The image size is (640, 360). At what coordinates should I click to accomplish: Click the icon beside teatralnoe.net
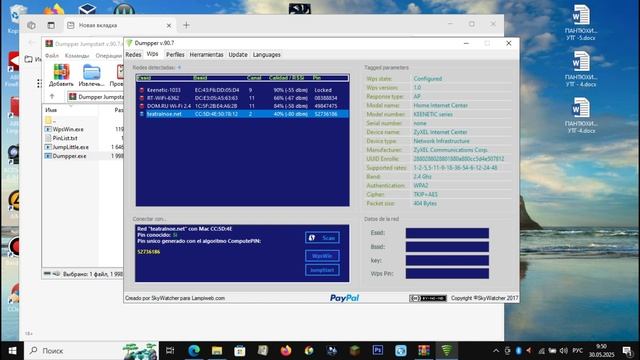click(x=142, y=114)
